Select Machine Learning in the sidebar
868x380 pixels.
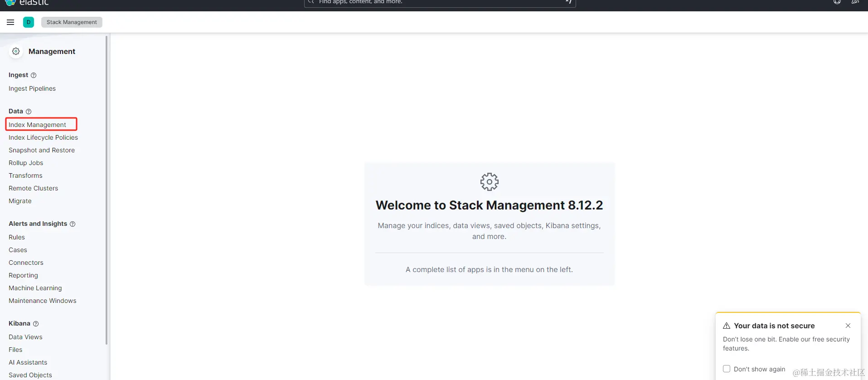35,288
